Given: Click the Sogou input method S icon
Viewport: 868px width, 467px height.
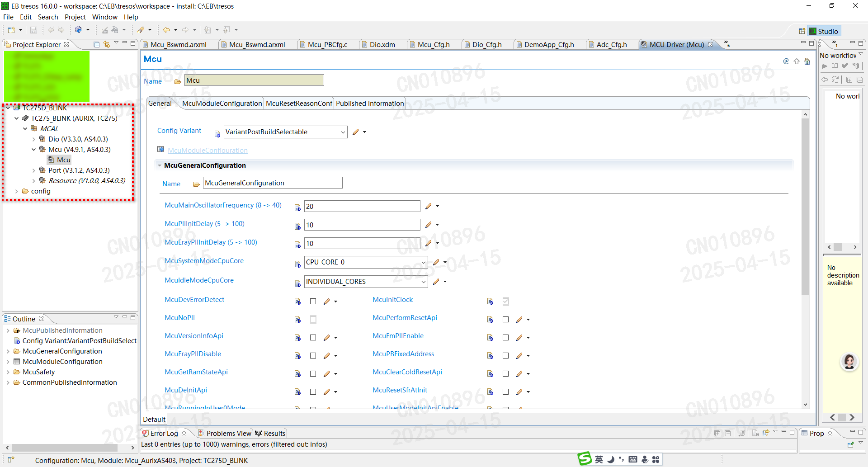Looking at the screenshot, I should point(585,459).
